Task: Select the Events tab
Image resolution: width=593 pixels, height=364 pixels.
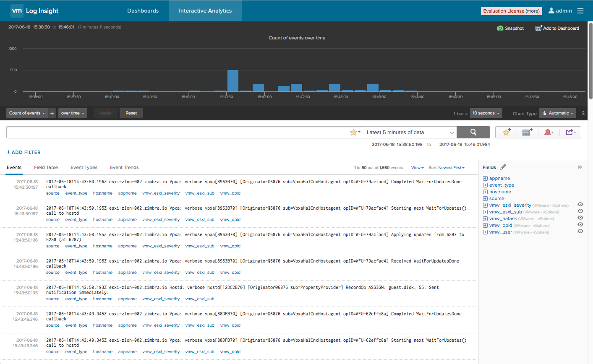Action: pos(14,167)
